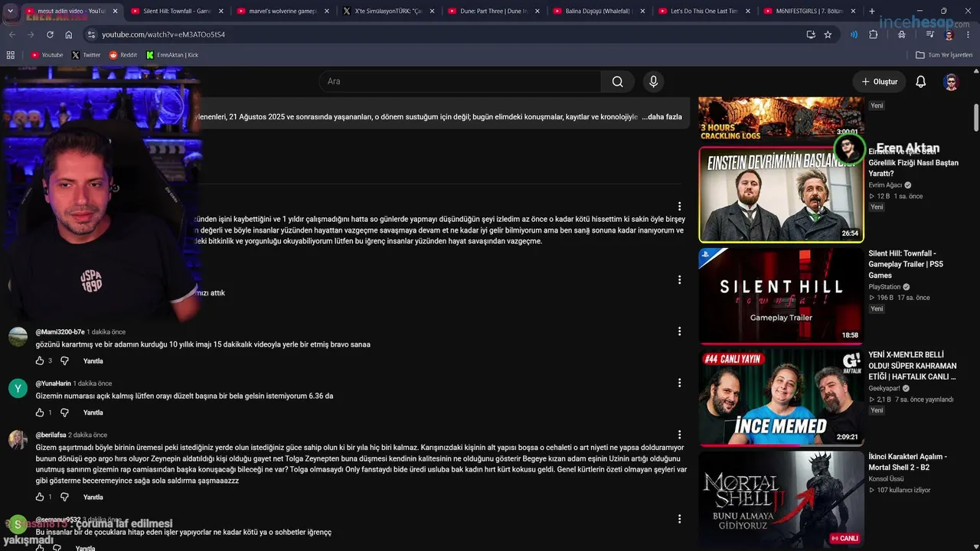Viewport: 980px width, 551px height.
Task: Open the 'ErenAktan | Kick' bookmark
Action: (172, 55)
